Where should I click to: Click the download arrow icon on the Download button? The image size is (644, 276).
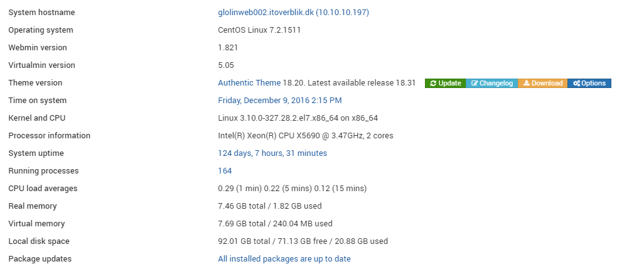526,83
